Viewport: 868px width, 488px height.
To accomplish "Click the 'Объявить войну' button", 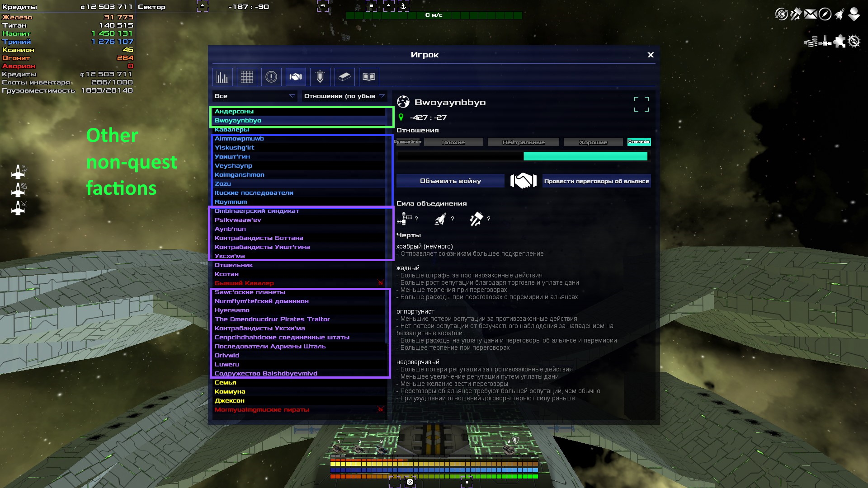I will coord(450,181).
